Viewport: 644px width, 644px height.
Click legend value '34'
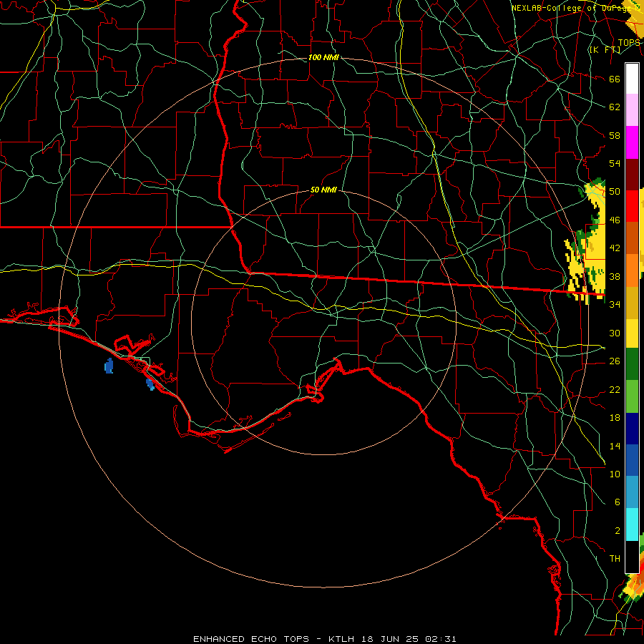tap(615, 304)
